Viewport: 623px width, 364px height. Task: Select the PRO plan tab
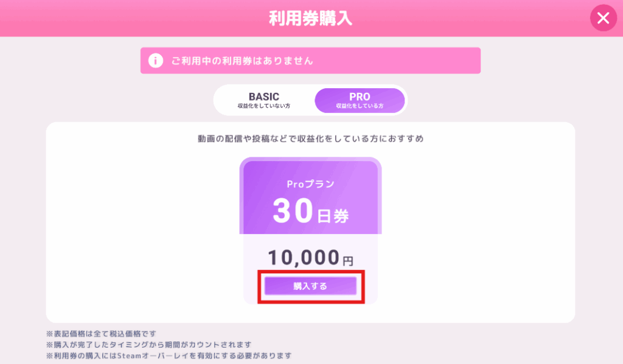pyautogui.click(x=360, y=100)
